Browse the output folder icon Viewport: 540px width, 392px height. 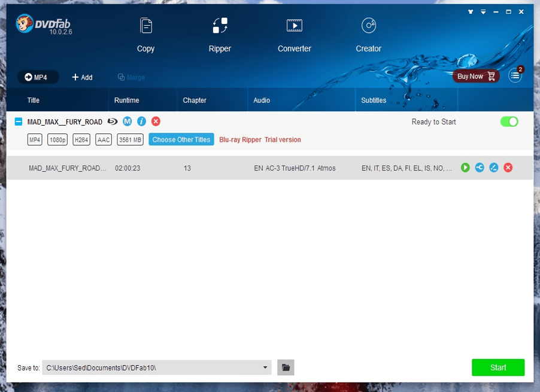[x=286, y=367]
